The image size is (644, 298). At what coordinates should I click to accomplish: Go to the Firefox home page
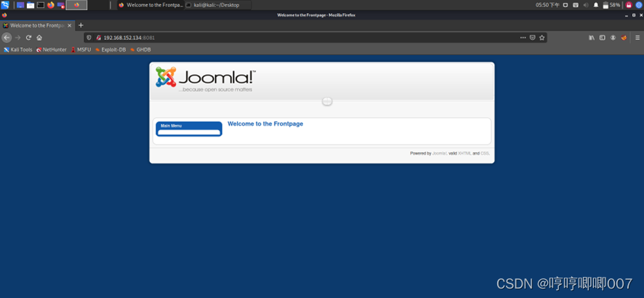tap(39, 37)
